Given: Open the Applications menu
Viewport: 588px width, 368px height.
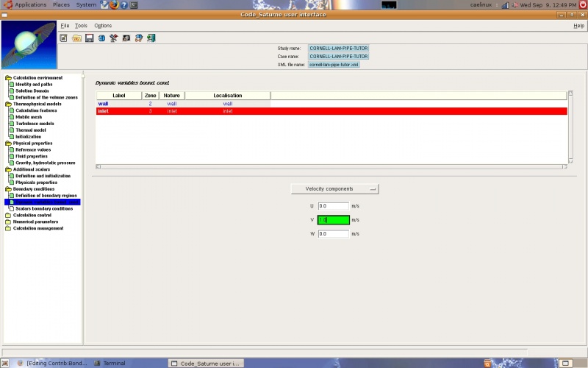Looking at the screenshot, I should click(30, 4).
